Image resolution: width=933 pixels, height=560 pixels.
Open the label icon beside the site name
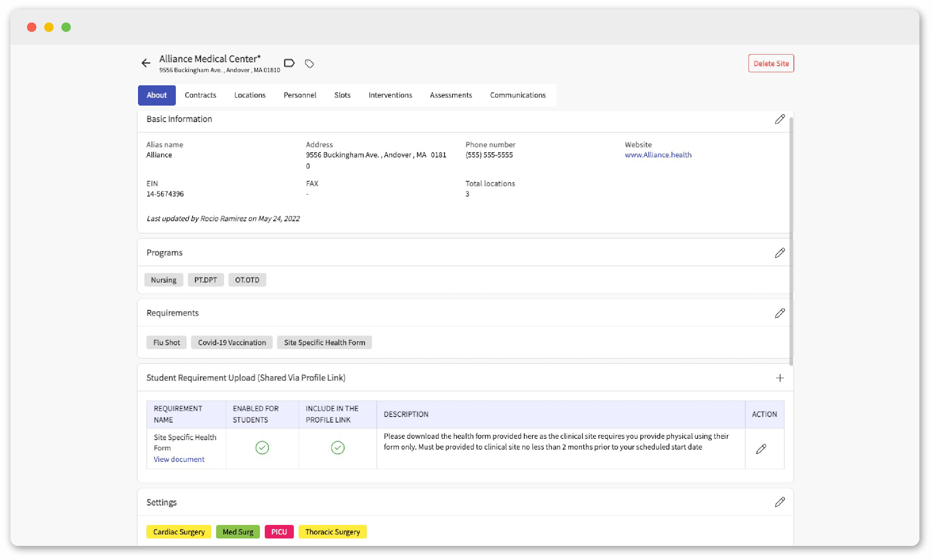click(289, 63)
